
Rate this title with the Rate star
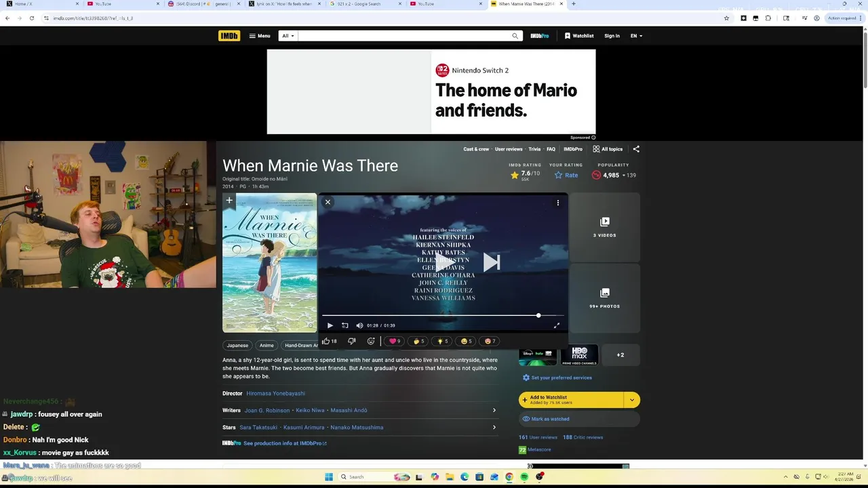pyautogui.click(x=566, y=175)
